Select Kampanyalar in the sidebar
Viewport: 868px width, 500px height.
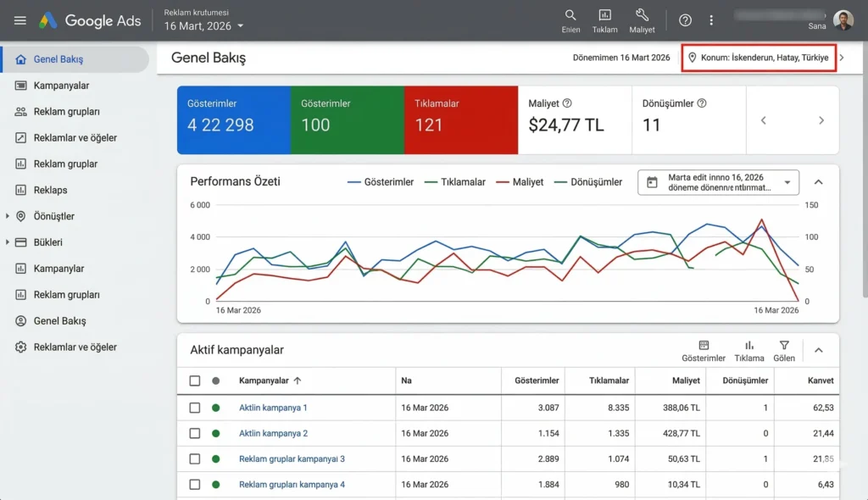[x=61, y=86]
